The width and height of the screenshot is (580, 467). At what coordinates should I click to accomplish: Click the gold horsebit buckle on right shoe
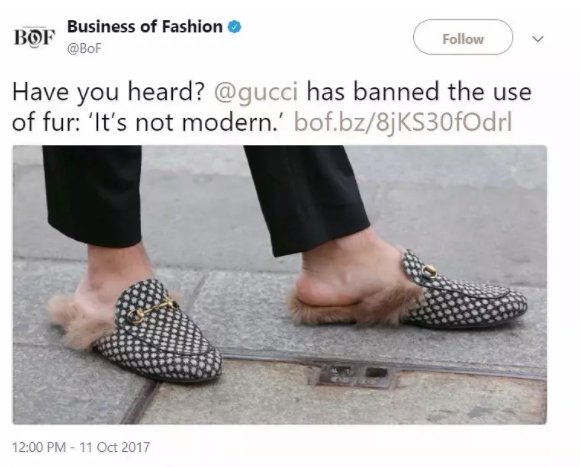click(429, 271)
